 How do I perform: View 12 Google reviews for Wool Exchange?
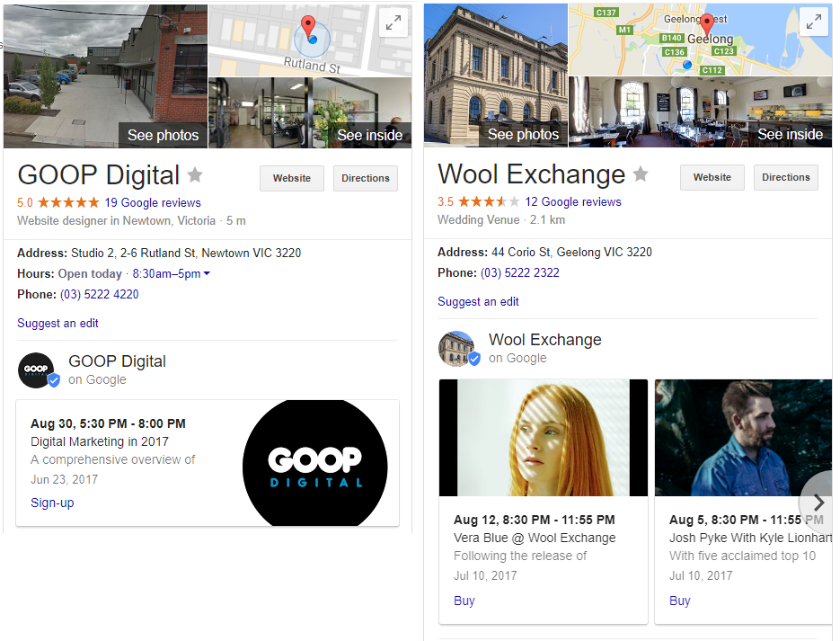point(572,201)
